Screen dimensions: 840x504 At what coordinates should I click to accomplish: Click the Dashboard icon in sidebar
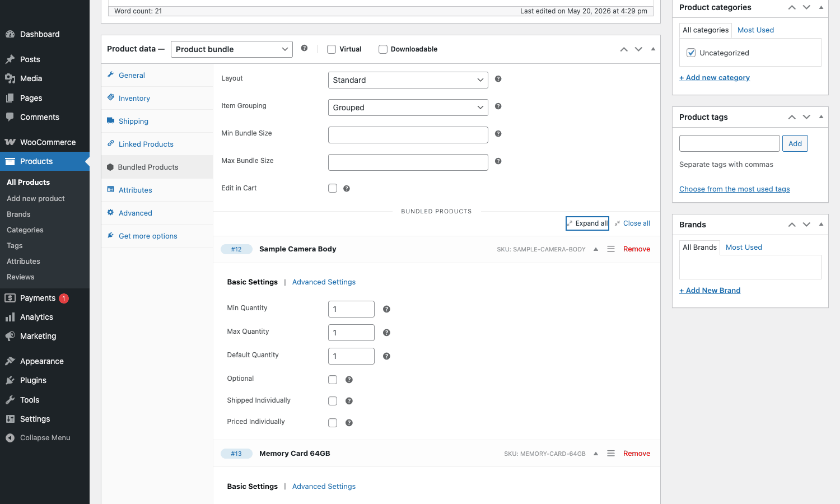pos(10,34)
